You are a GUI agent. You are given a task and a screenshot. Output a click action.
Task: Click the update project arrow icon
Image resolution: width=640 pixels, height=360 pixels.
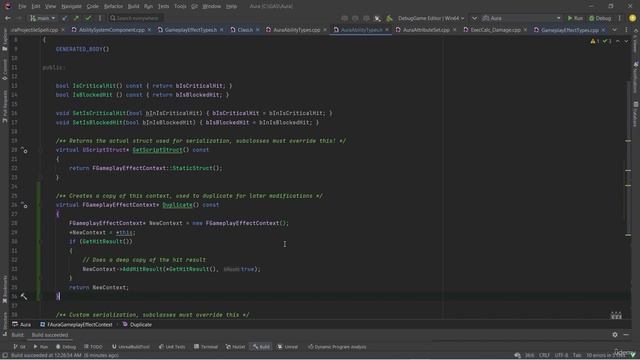64,18
